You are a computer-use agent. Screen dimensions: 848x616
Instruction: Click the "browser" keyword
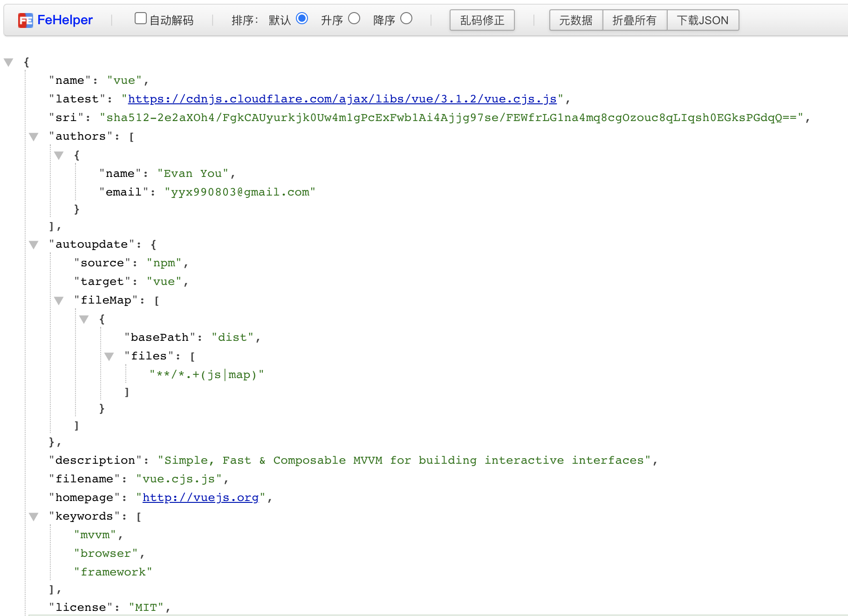(x=106, y=554)
